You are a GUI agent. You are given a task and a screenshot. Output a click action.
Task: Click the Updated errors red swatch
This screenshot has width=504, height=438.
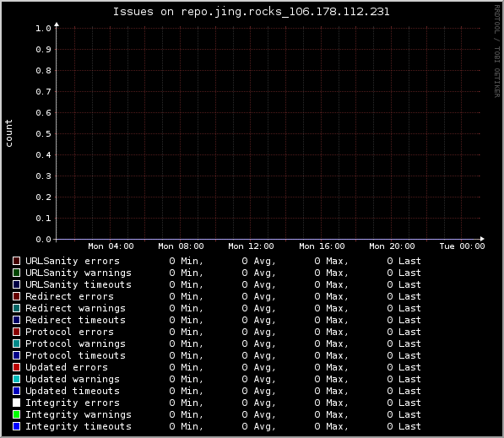(16, 367)
